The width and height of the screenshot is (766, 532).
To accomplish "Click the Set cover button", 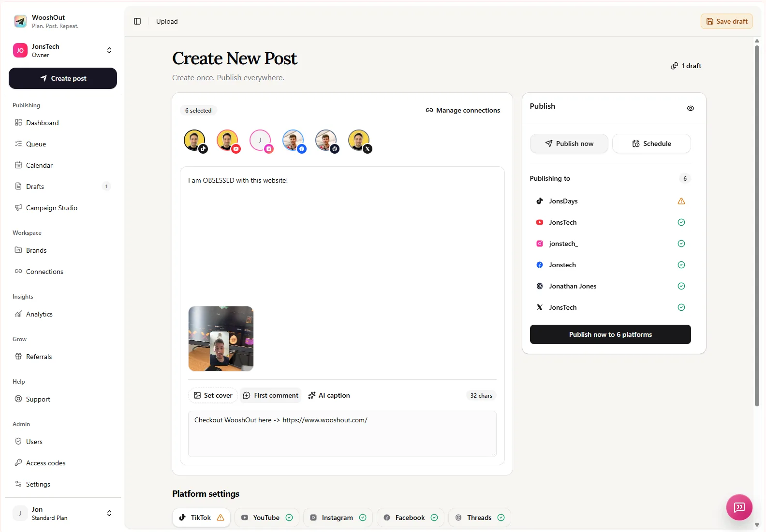I will point(213,395).
